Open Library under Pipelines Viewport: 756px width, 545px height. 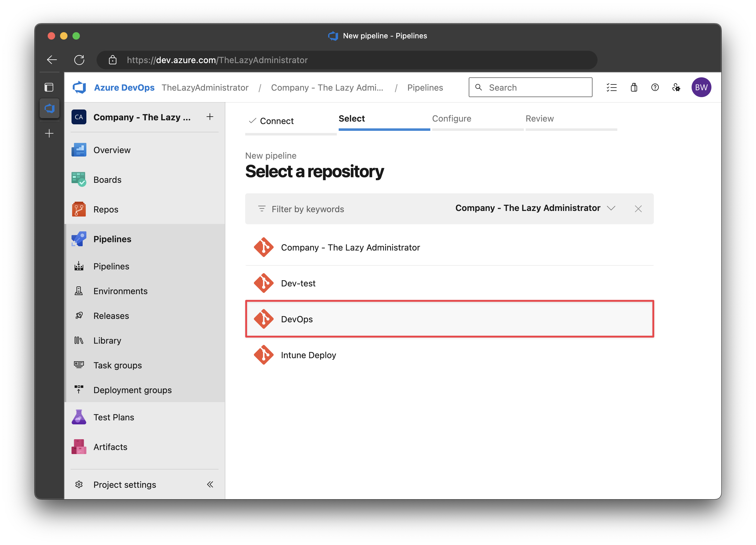coord(145,341)
